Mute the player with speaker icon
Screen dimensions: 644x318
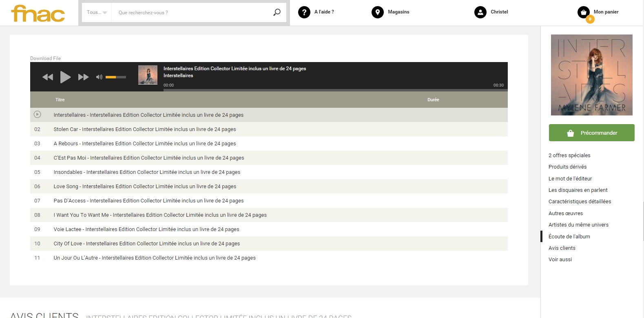(99, 77)
